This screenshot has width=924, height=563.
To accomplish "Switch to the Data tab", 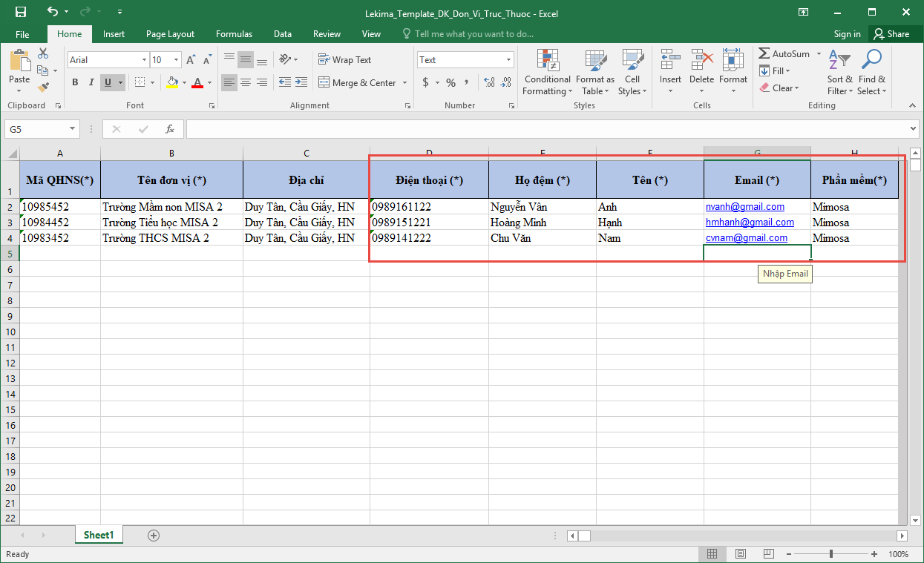I will (282, 34).
